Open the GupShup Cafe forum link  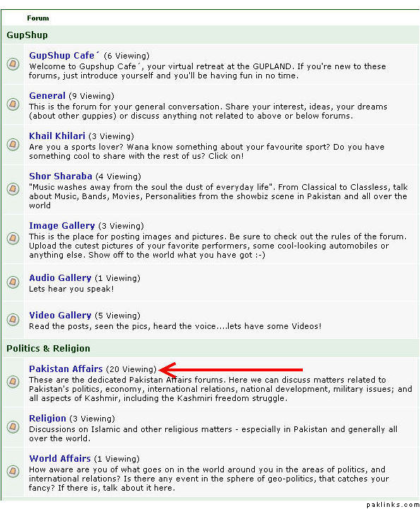[64, 56]
